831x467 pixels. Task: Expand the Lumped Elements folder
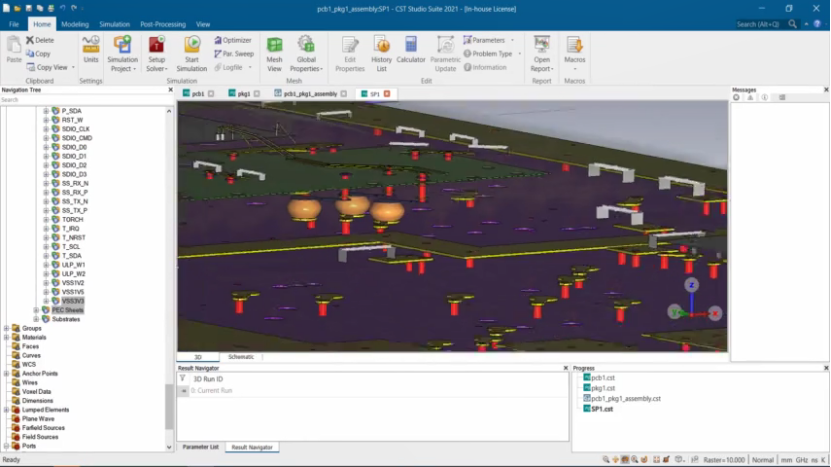(x=6, y=410)
